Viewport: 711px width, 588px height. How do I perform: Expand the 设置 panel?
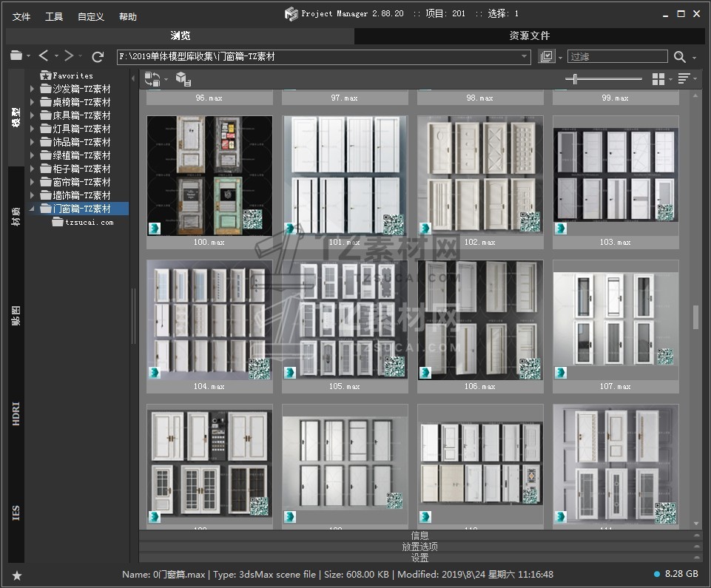click(419, 558)
